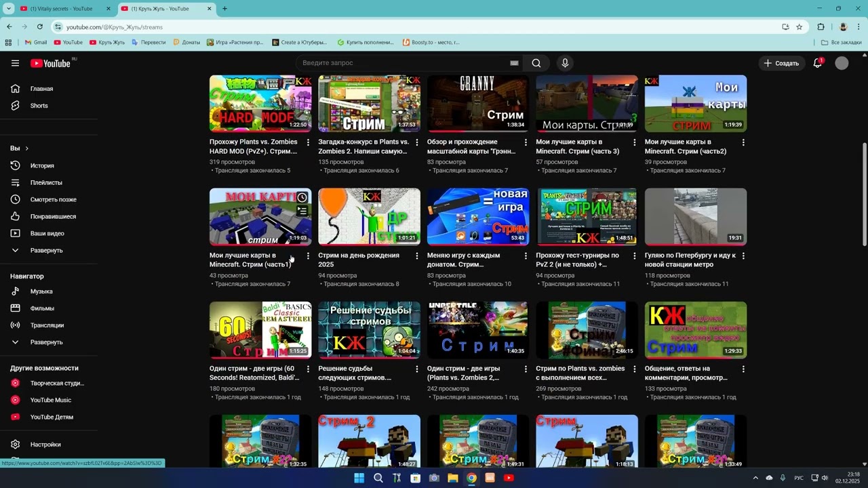Viewport: 868px width, 488px height.
Task: Open the Windows Start menu
Action: 359,478
